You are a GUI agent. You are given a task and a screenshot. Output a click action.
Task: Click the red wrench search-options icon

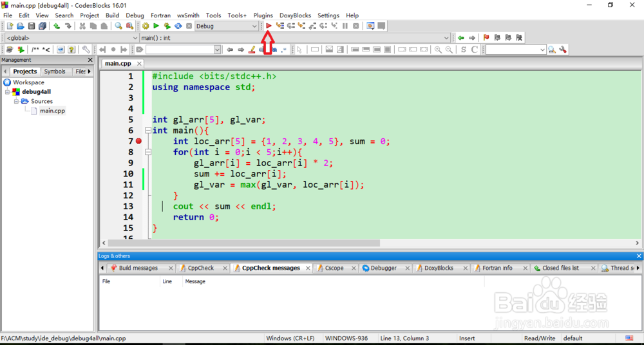coord(563,50)
